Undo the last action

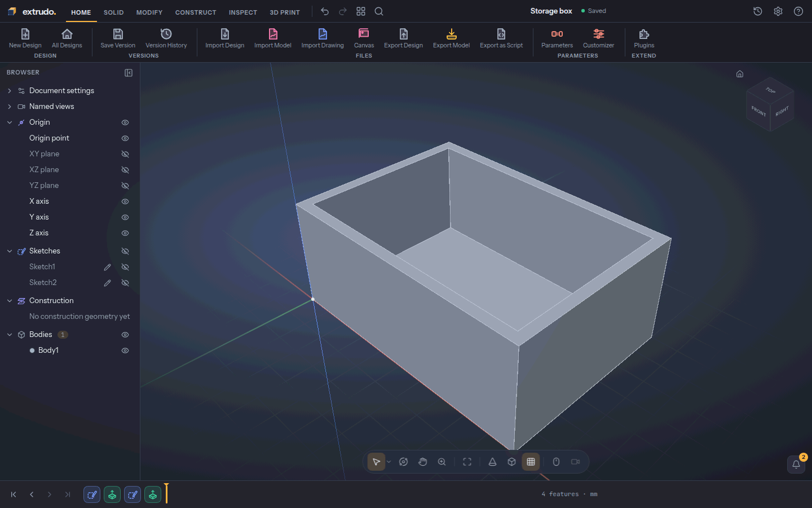tap(325, 11)
